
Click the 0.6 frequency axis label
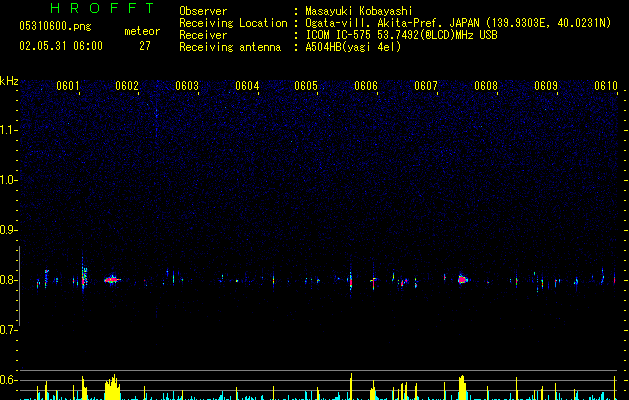point(9,380)
